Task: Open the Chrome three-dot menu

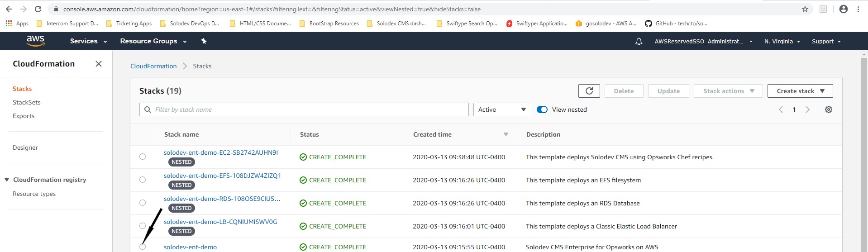Action: pyautogui.click(x=858, y=9)
